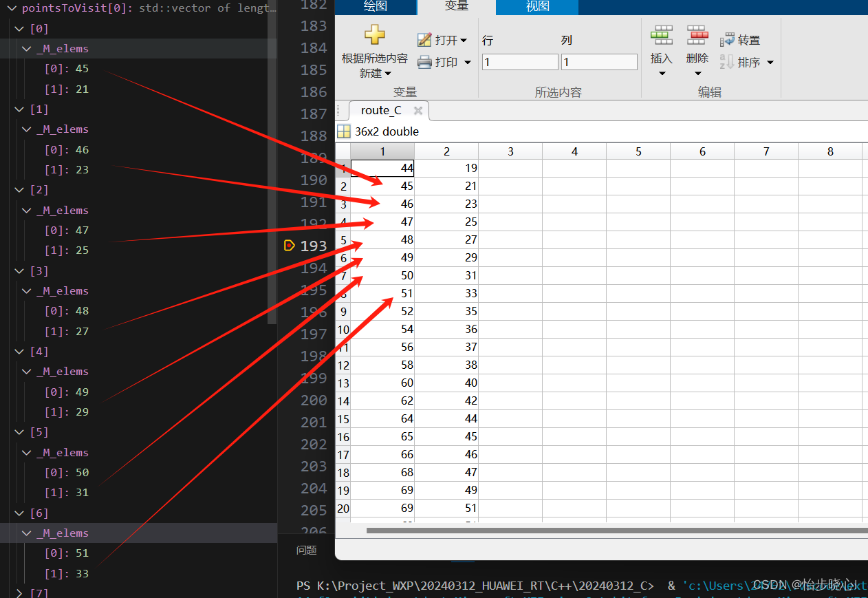Select row header 17 in route_C table
The width and height of the screenshot is (868, 598).
[x=343, y=455]
